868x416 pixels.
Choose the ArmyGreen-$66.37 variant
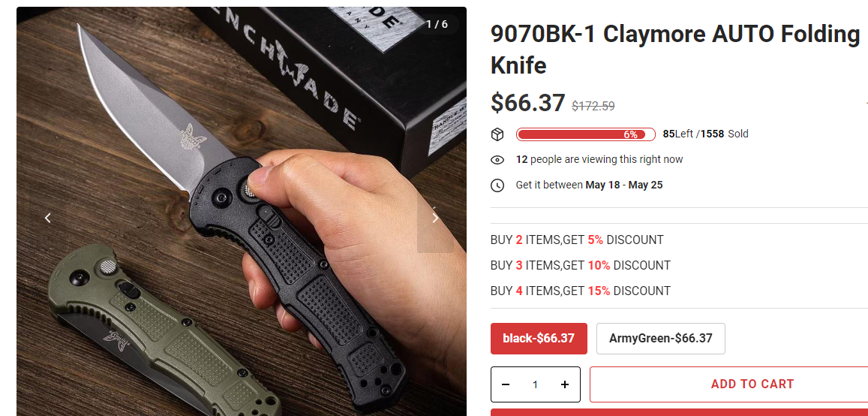660,339
